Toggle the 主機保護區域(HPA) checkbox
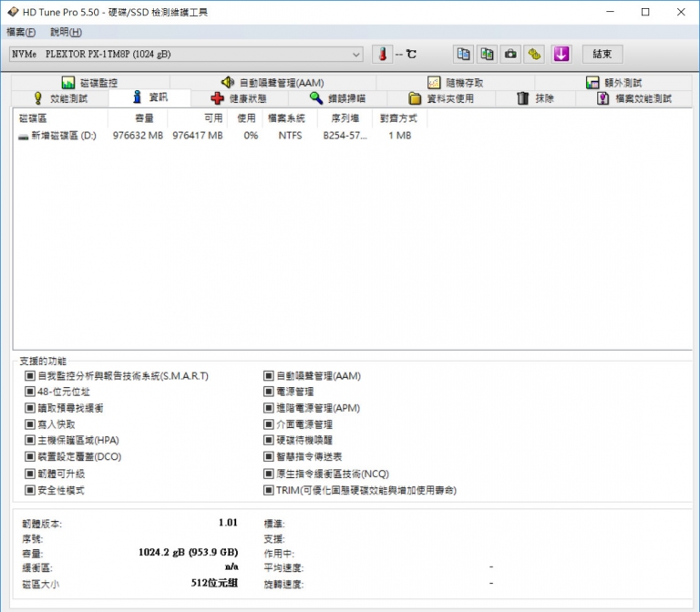 30,440
